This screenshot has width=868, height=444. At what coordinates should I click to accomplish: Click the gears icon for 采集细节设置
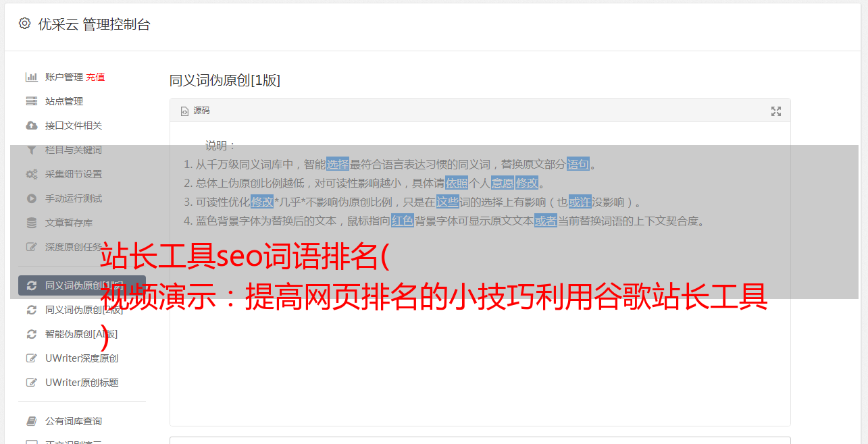(x=31, y=174)
